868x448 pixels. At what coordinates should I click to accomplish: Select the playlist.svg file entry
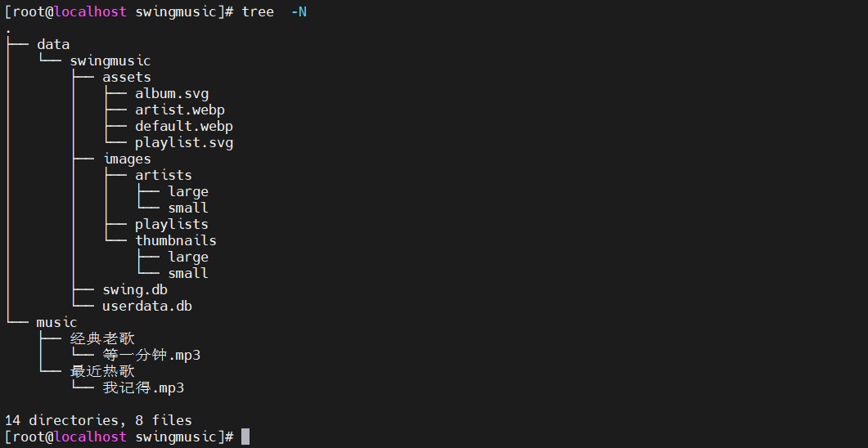point(184,142)
